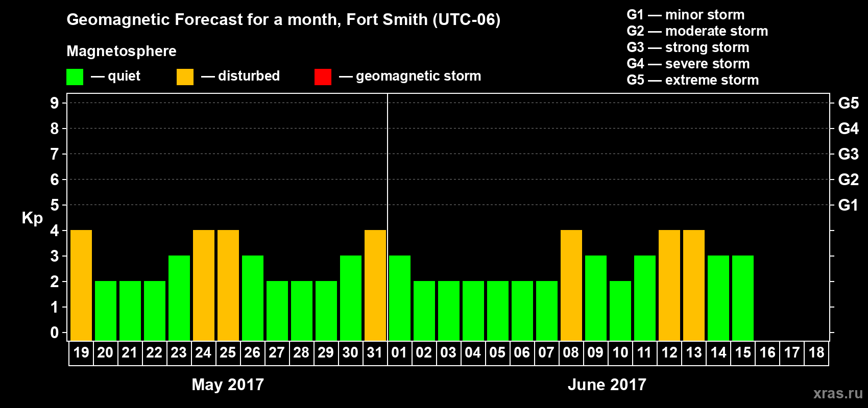The height and width of the screenshot is (408, 868).
Task: Click the G2 label on right axis
Action: point(848,180)
